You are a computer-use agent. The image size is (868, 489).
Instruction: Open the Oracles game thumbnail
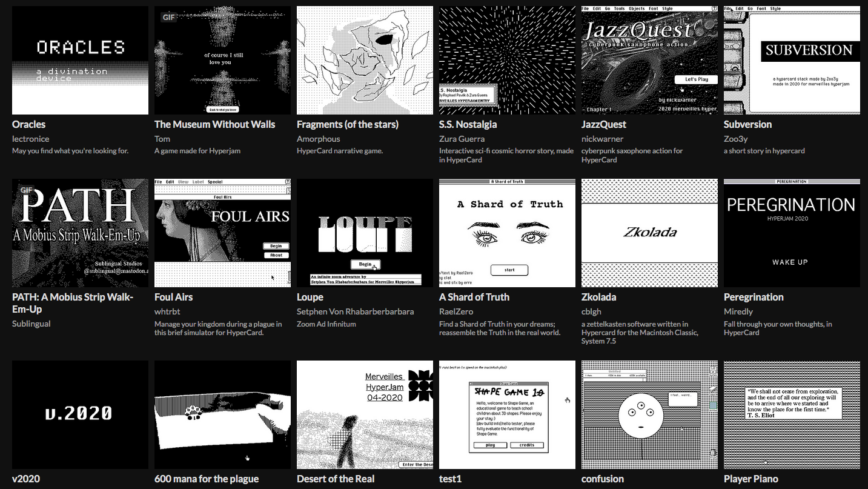(80, 61)
